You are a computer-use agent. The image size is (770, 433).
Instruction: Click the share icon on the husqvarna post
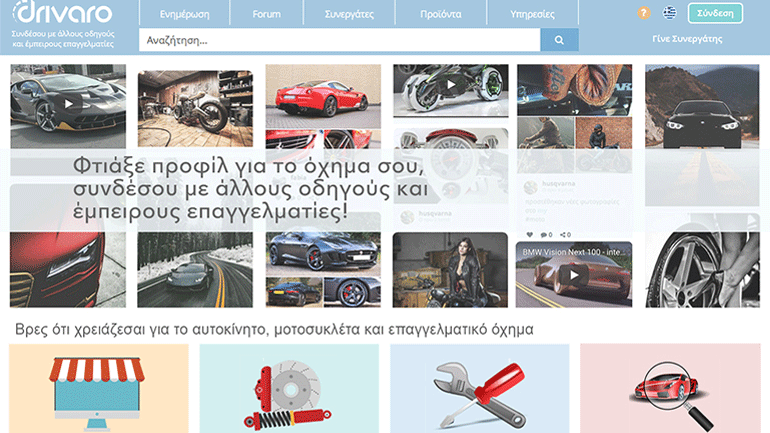564,234
